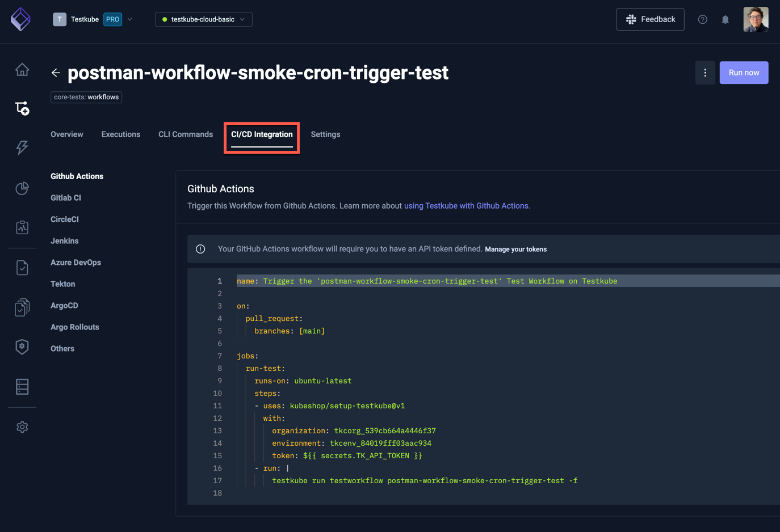Viewport: 780px width, 532px height.
Task: Open the Manage your tokens link
Action: [515, 249]
